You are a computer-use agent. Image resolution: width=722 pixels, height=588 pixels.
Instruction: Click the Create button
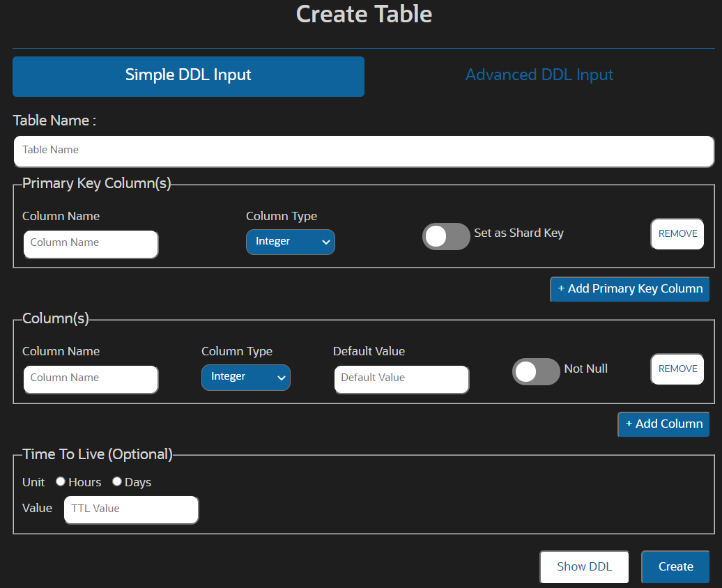coord(675,566)
